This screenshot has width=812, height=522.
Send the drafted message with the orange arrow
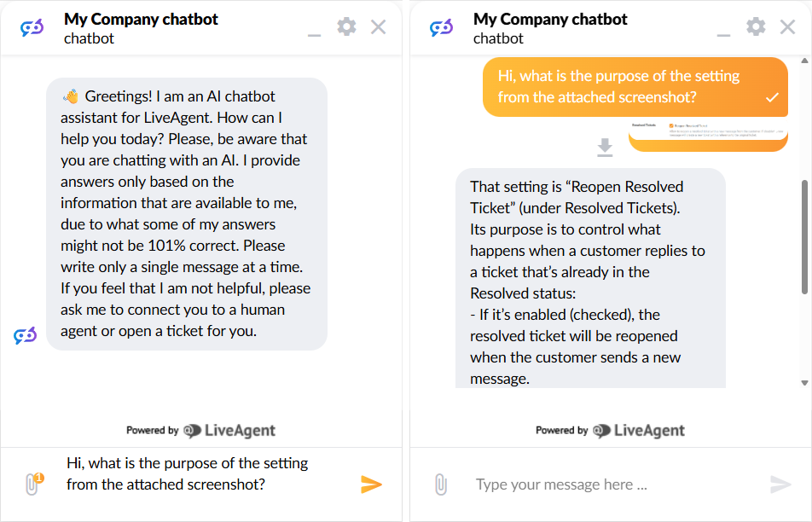click(x=371, y=484)
